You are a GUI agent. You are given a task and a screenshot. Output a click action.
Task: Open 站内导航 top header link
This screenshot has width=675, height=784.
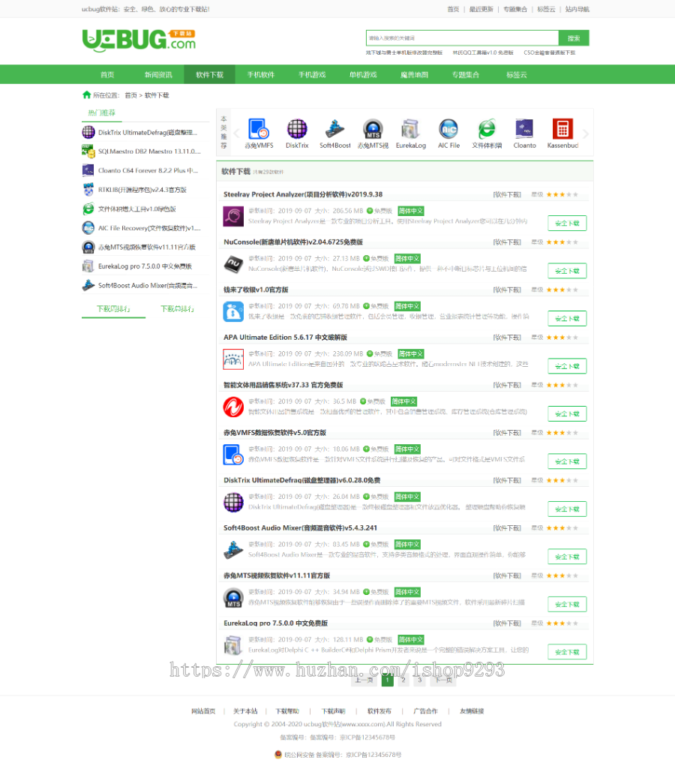click(x=577, y=9)
